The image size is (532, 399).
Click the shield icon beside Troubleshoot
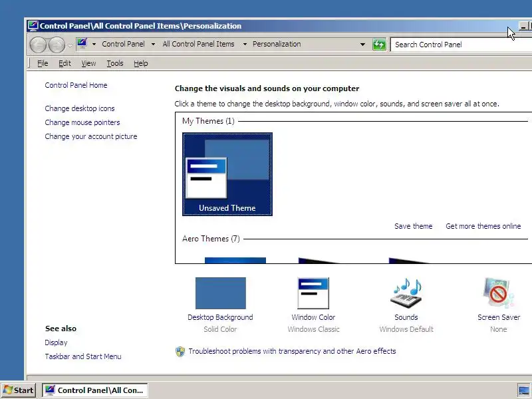(180, 352)
